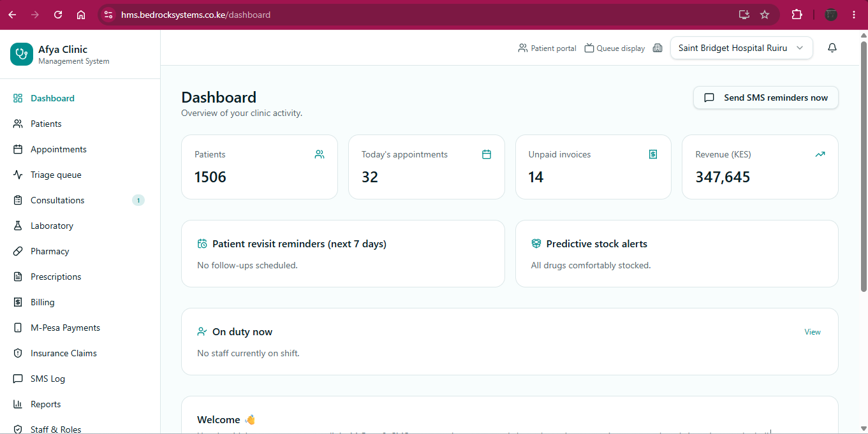Open the browser profile avatar
Image resolution: width=868 pixels, height=434 pixels.
pyautogui.click(x=831, y=15)
